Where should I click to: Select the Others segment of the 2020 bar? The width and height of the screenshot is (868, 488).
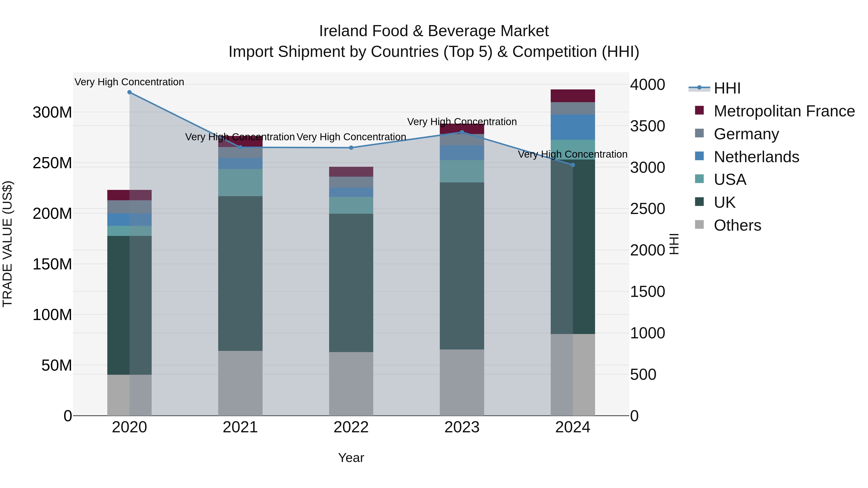129,395
